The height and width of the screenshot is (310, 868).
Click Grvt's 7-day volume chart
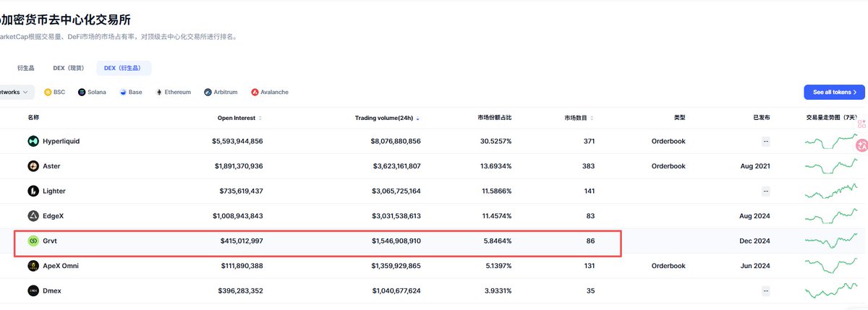pyautogui.click(x=831, y=241)
